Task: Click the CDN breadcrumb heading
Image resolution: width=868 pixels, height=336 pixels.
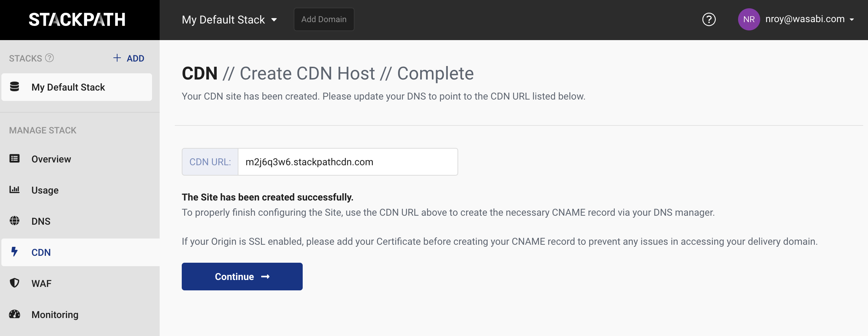Action: 200,73
